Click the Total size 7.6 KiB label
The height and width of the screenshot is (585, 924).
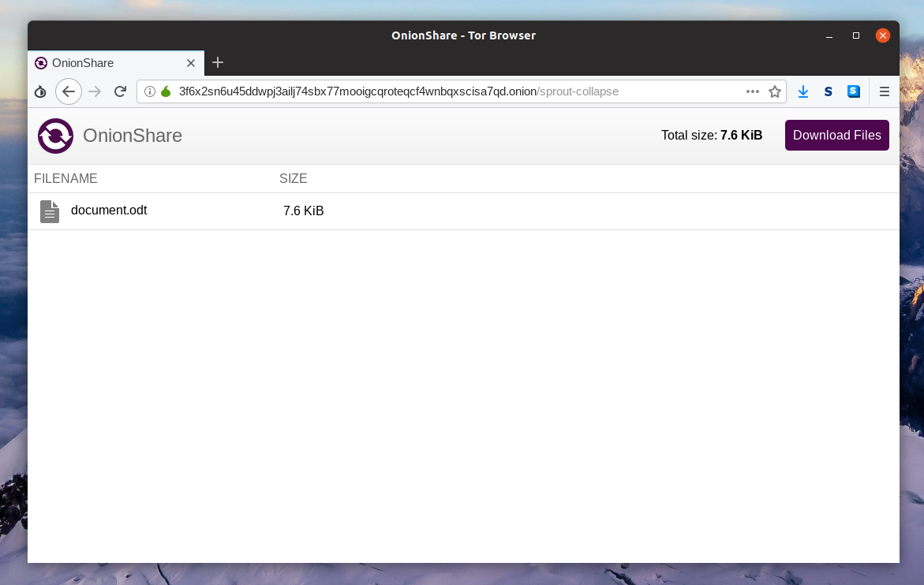pyautogui.click(x=712, y=136)
